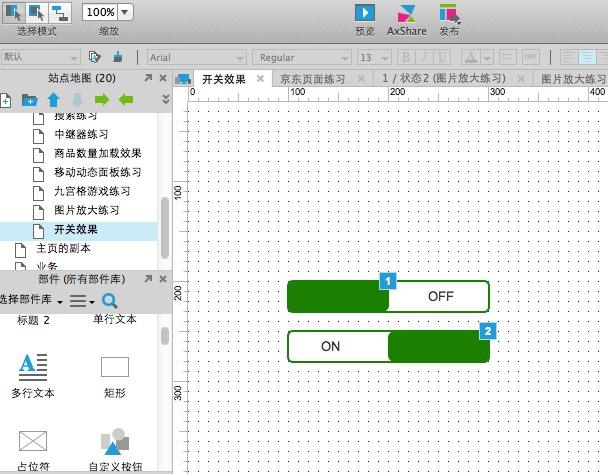Image resolution: width=608 pixels, height=474 pixels.
Task: Open the 选择部件库 dropdown
Action: tap(31, 299)
